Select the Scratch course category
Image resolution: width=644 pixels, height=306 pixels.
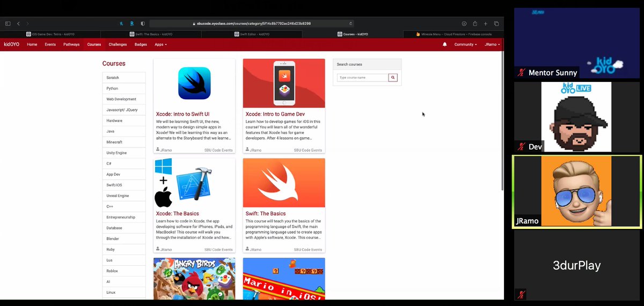(124, 78)
